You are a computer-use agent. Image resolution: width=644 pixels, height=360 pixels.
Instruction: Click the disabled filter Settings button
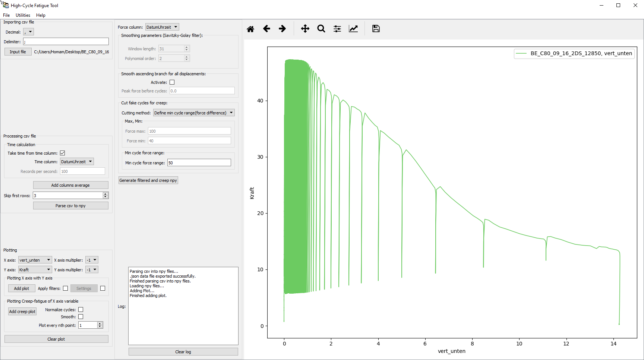(84, 288)
